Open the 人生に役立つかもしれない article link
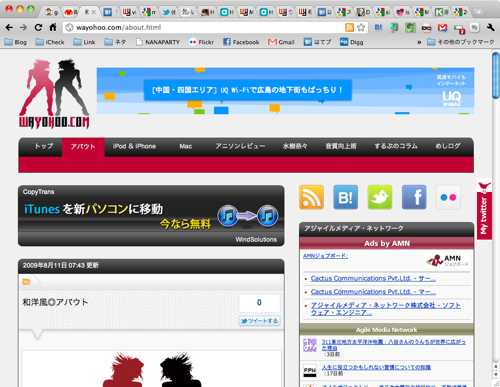 point(376,367)
